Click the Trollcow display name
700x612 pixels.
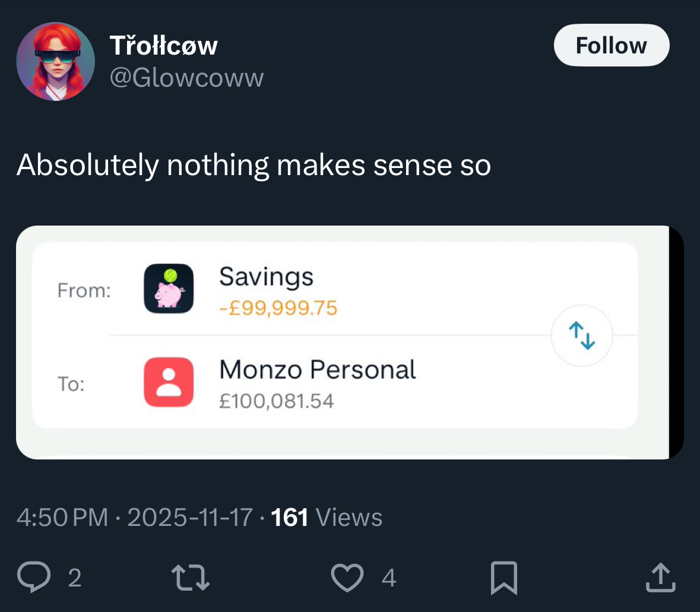[164, 46]
